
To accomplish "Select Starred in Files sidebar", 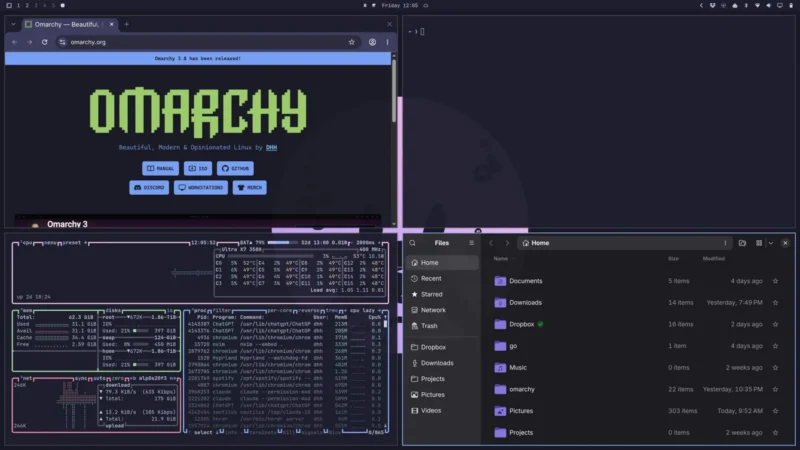I will [442, 294].
